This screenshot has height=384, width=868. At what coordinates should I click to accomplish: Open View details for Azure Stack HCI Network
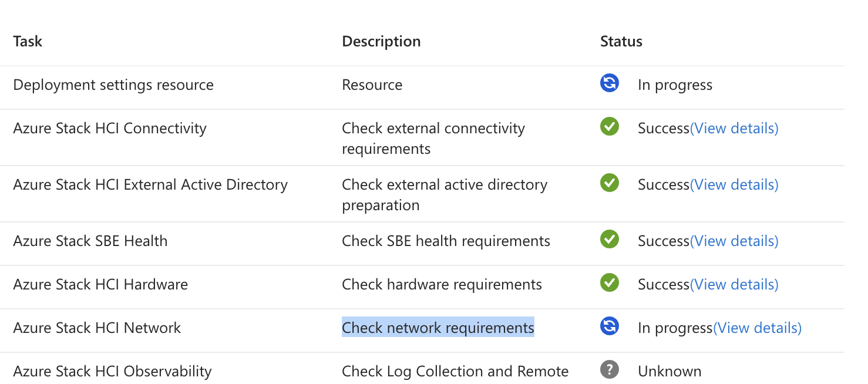(758, 328)
